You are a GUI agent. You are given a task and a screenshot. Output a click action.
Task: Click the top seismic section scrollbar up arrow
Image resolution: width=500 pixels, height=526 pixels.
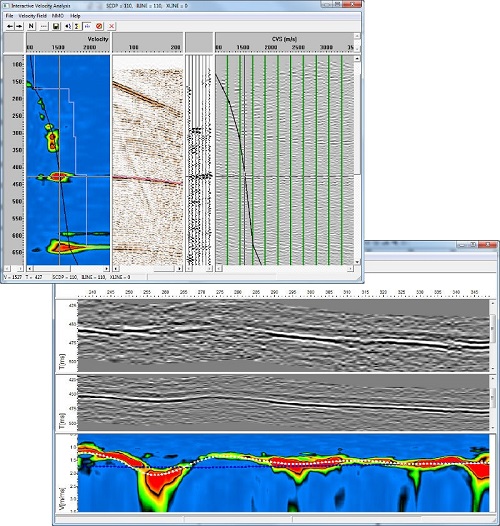[493, 303]
